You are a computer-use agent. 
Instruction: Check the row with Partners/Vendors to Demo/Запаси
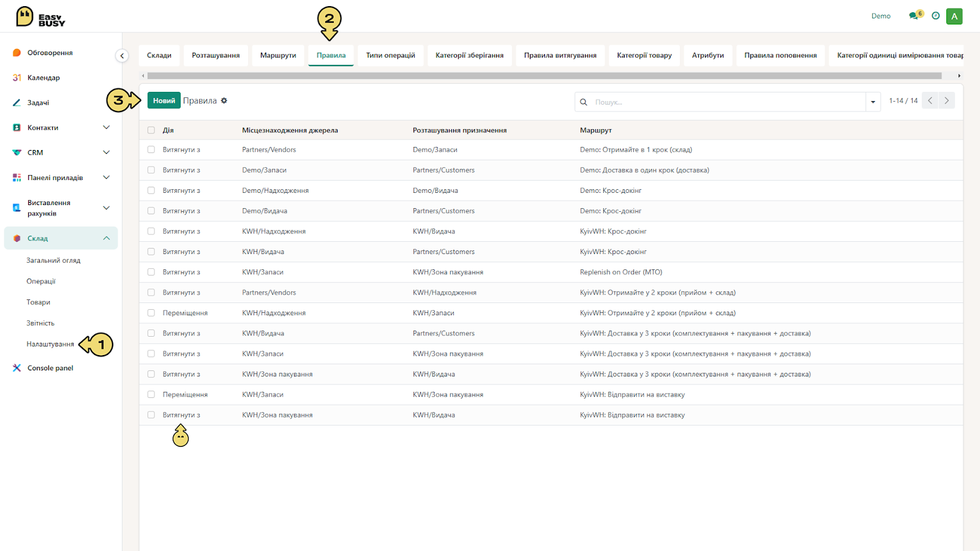tap(151, 149)
